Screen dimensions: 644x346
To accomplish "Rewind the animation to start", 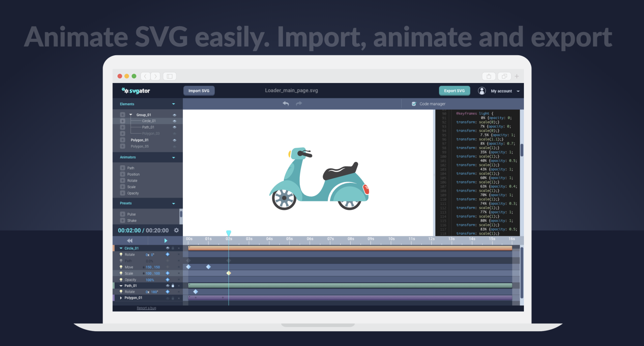I will click(x=130, y=241).
